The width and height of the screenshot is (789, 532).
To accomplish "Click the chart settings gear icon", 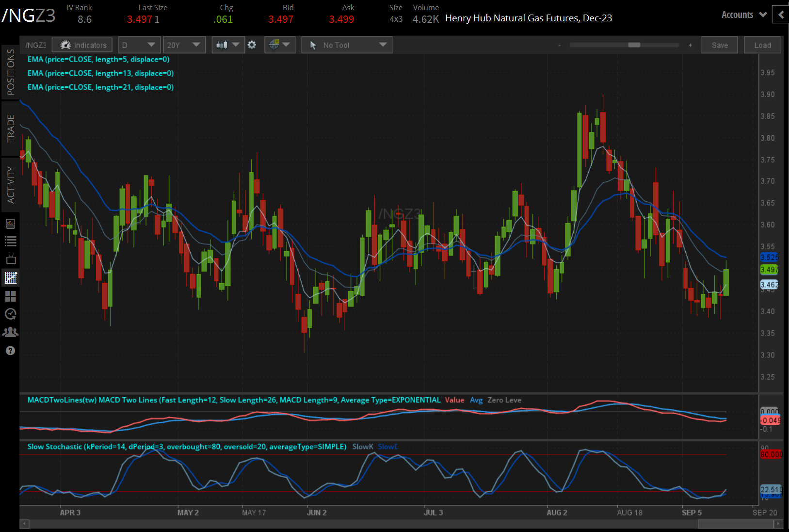I will pos(252,45).
